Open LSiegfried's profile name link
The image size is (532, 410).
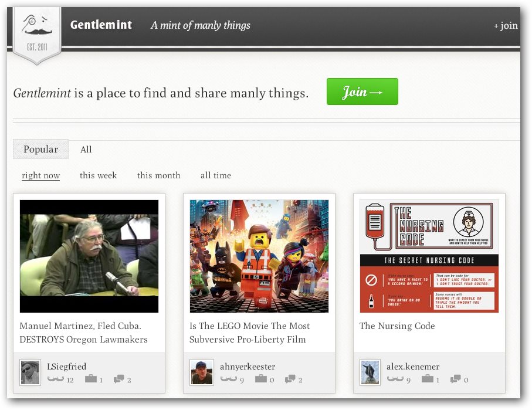(x=66, y=367)
